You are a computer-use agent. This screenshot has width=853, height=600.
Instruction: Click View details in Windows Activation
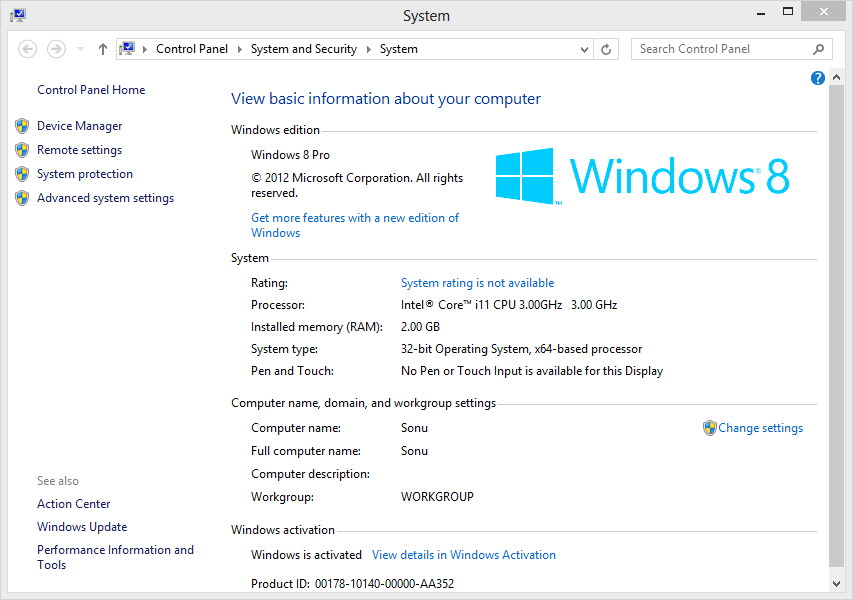(463, 554)
